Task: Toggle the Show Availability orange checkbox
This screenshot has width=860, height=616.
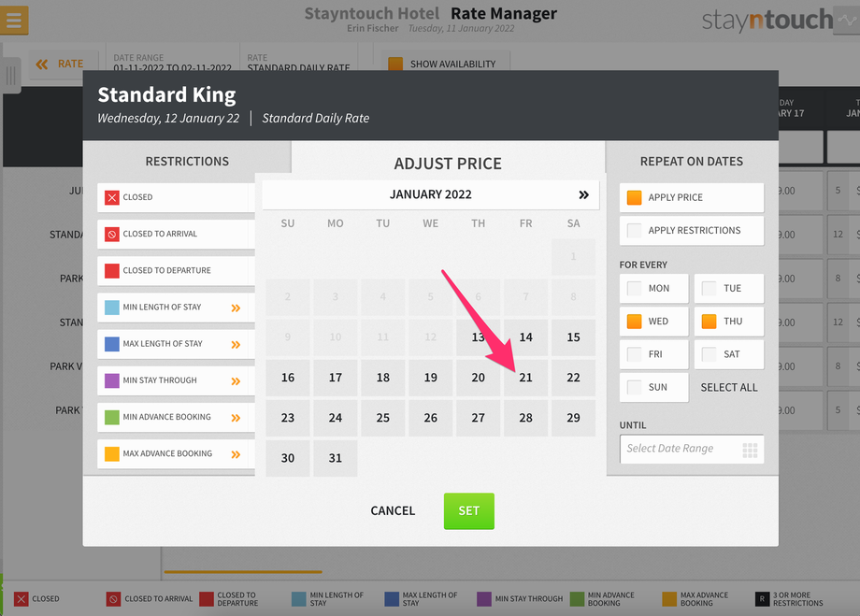Action: (395, 64)
